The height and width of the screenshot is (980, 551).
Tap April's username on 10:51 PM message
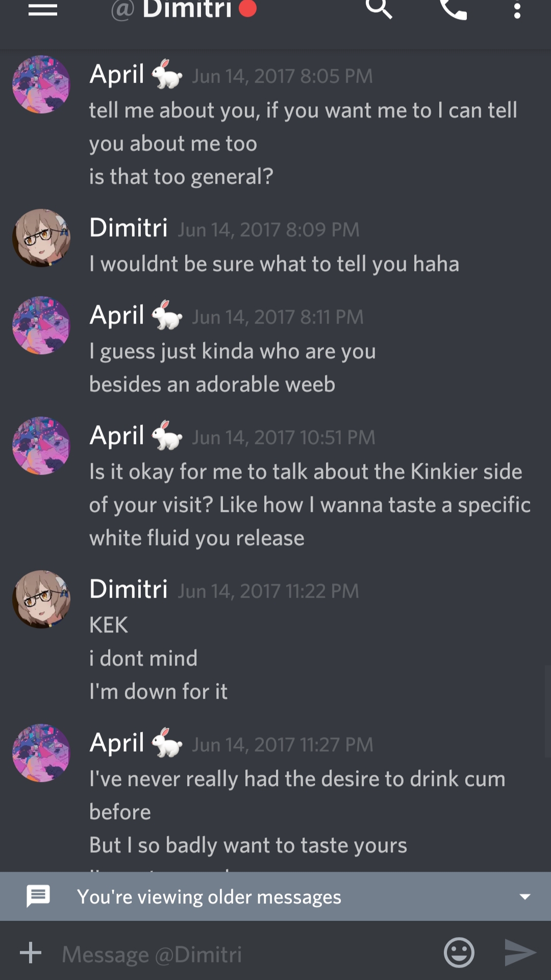click(x=117, y=435)
